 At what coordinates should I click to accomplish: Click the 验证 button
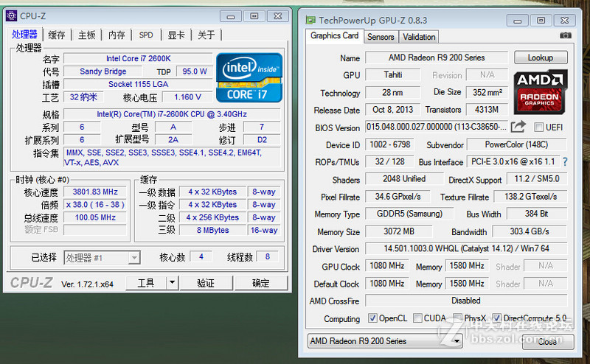coord(206,283)
